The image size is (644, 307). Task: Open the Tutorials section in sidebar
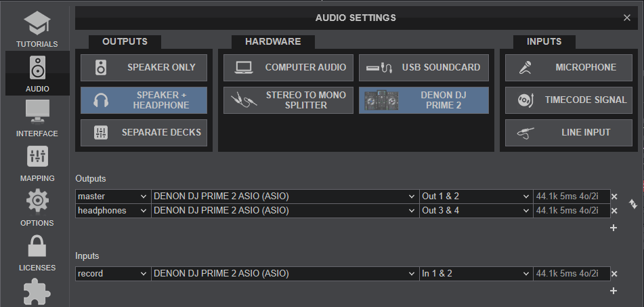[37, 28]
